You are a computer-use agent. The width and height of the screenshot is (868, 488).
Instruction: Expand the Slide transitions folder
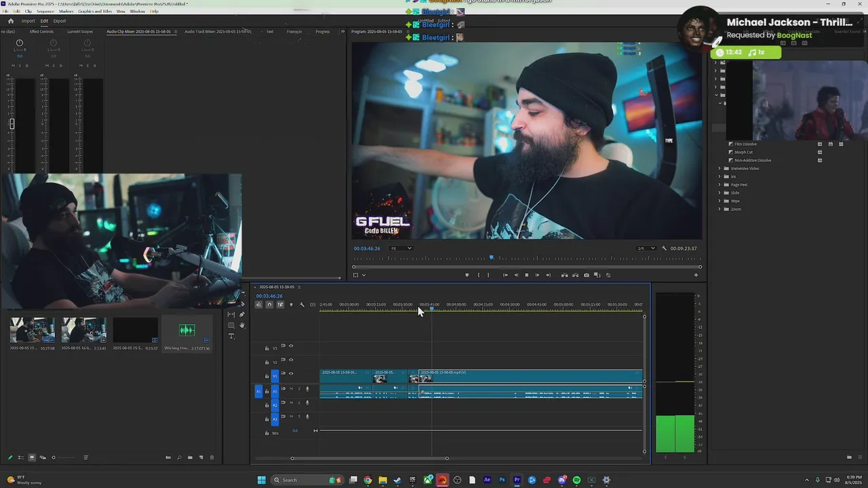(x=719, y=192)
